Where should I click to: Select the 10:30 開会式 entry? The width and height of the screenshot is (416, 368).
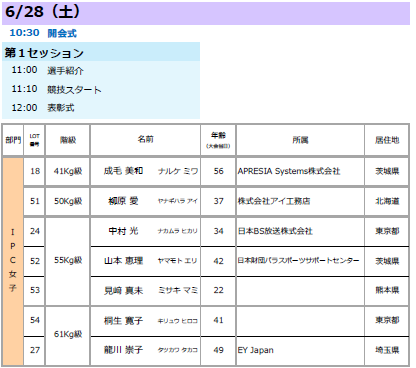click(43, 33)
